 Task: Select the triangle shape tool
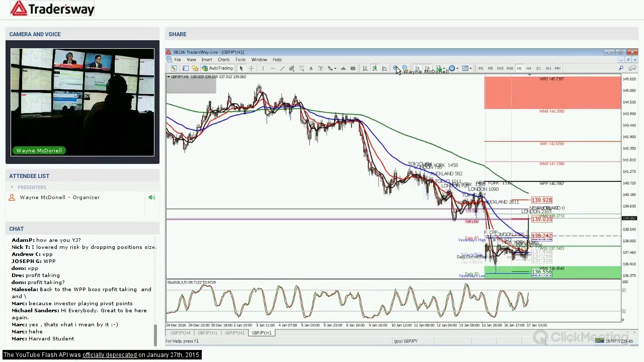point(343,68)
